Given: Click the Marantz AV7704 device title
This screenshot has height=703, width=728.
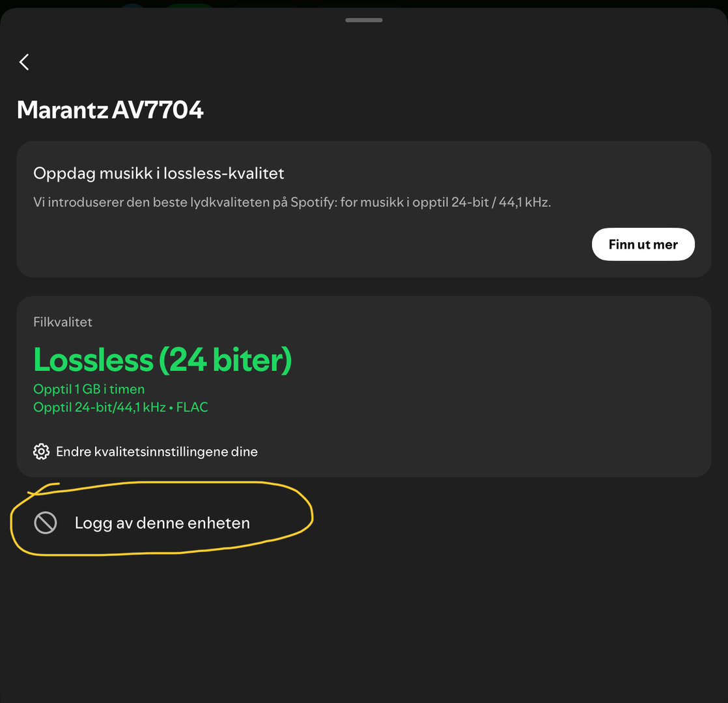Looking at the screenshot, I should 110,110.
